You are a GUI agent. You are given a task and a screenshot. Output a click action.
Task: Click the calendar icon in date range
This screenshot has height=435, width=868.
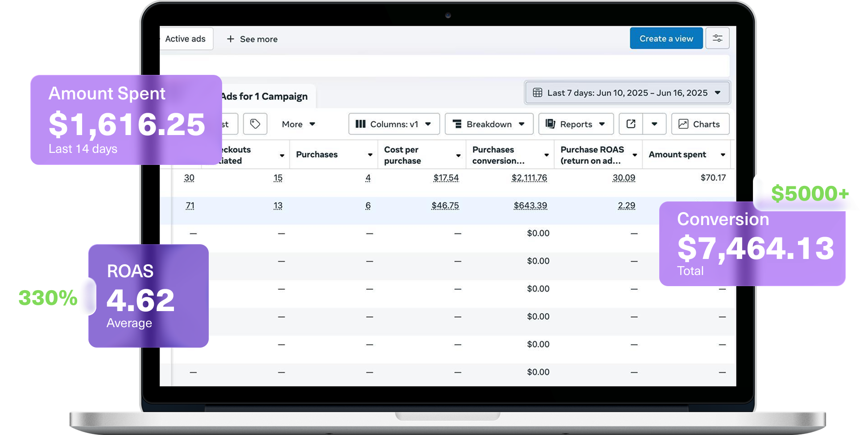tap(537, 93)
